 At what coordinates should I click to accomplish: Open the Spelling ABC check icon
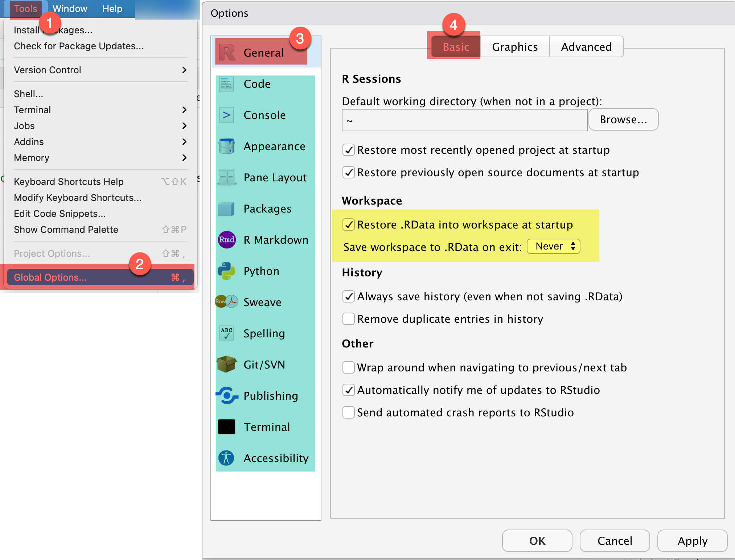227,333
